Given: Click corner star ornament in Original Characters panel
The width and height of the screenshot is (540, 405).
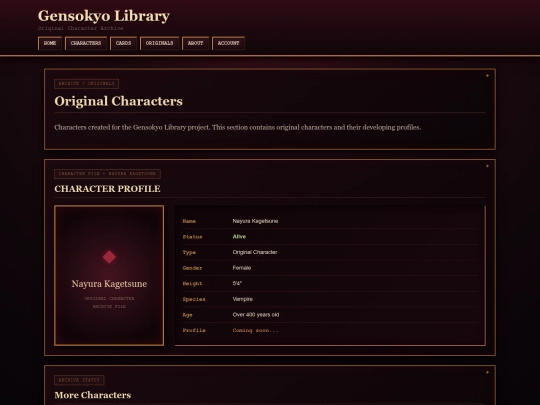Looking at the screenshot, I should [x=487, y=75].
